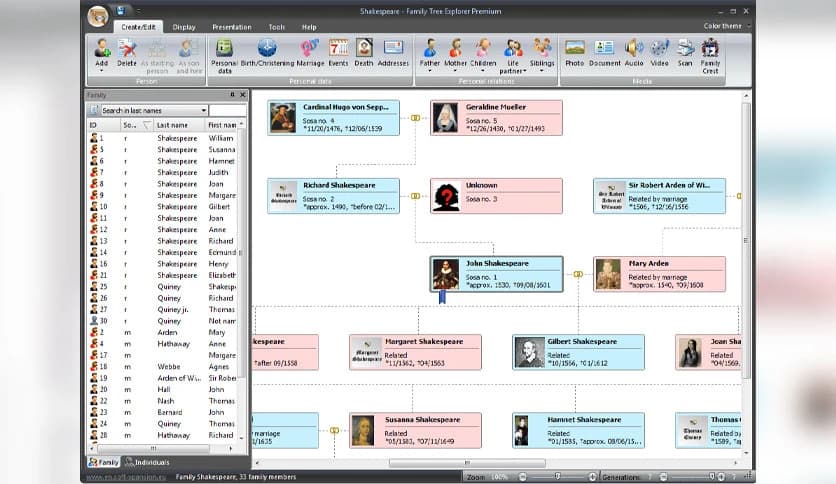The image size is (836, 484).
Task: Click the Video media icon
Action: pyautogui.click(x=659, y=49)
